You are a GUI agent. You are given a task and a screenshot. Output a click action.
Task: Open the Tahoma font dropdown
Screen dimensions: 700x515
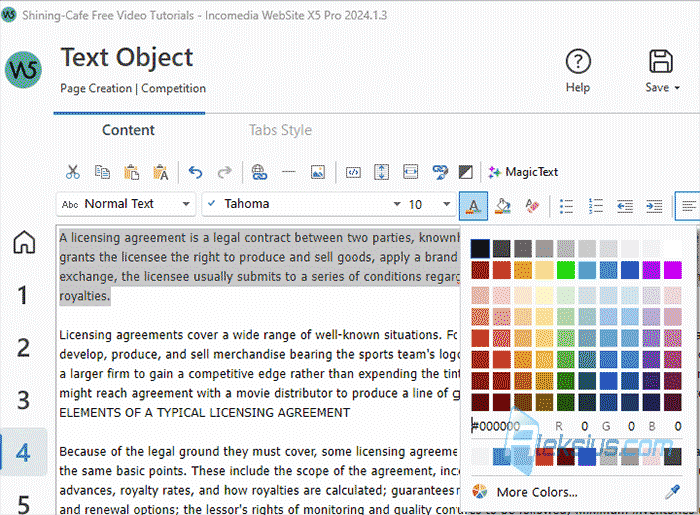pyautogui.click(x=303, y=204)
